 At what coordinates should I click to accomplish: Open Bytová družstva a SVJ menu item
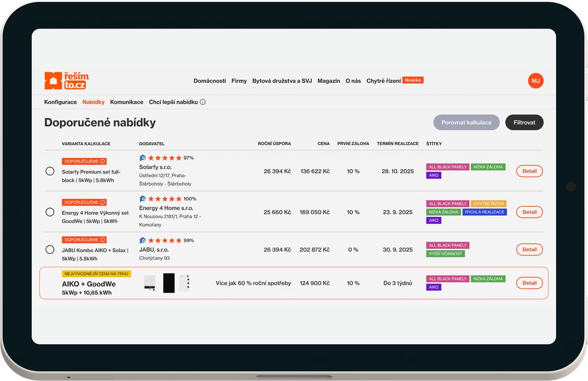pyautogui.click(x=282, y=81)
